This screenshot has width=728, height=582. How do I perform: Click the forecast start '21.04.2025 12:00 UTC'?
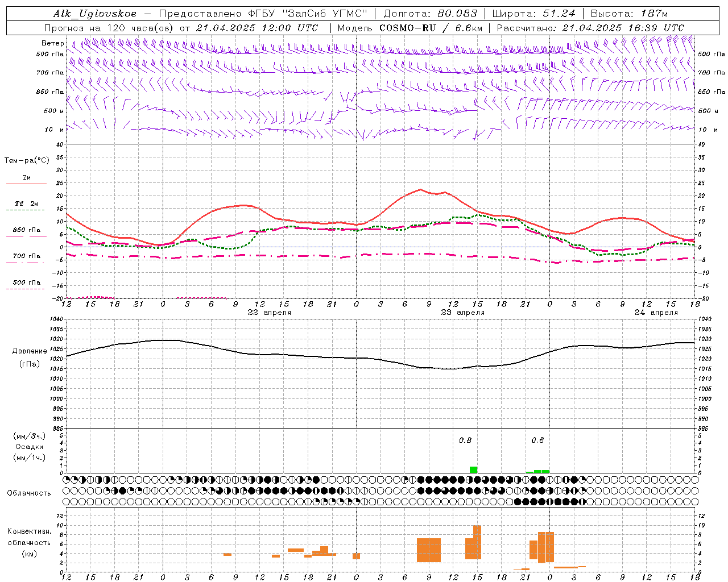[257, 28]
